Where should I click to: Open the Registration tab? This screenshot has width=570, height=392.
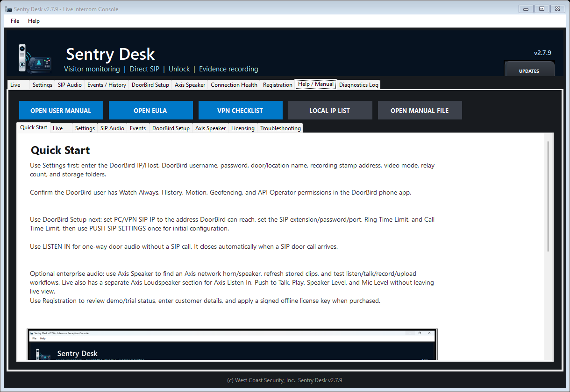278,85
